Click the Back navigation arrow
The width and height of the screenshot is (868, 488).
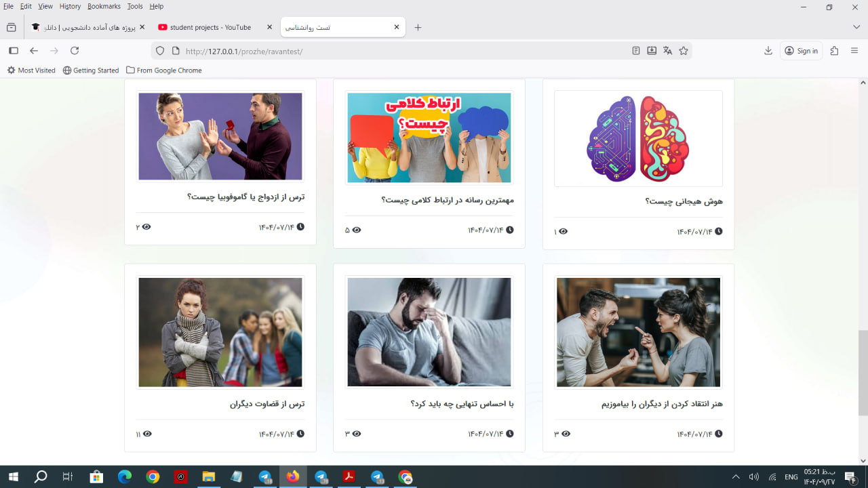pyautogui.click(x=34, y=51)
